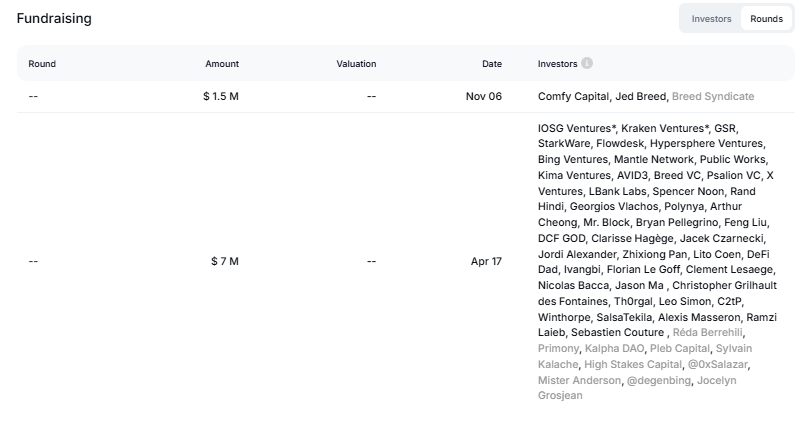
Task: Open Psalion VC investor link
Action: (x=734, y=176)
